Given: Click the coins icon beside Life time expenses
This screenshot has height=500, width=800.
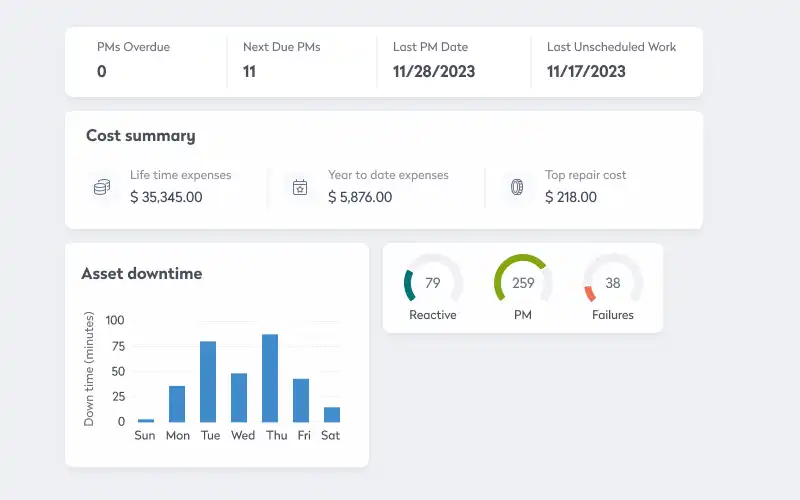Looking at the screenshot, I should tap(102, 187).
